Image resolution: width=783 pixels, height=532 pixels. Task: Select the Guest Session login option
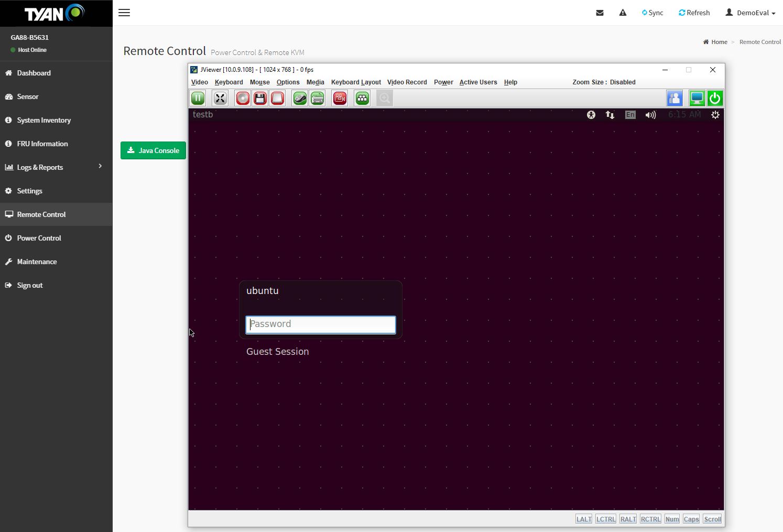[278, 352]
